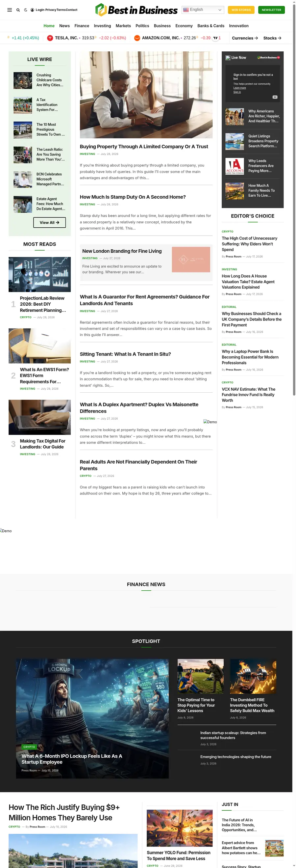Toggle dark mode moon icon
This screenshot has width=296, height=868.
[x=26, y=10]
